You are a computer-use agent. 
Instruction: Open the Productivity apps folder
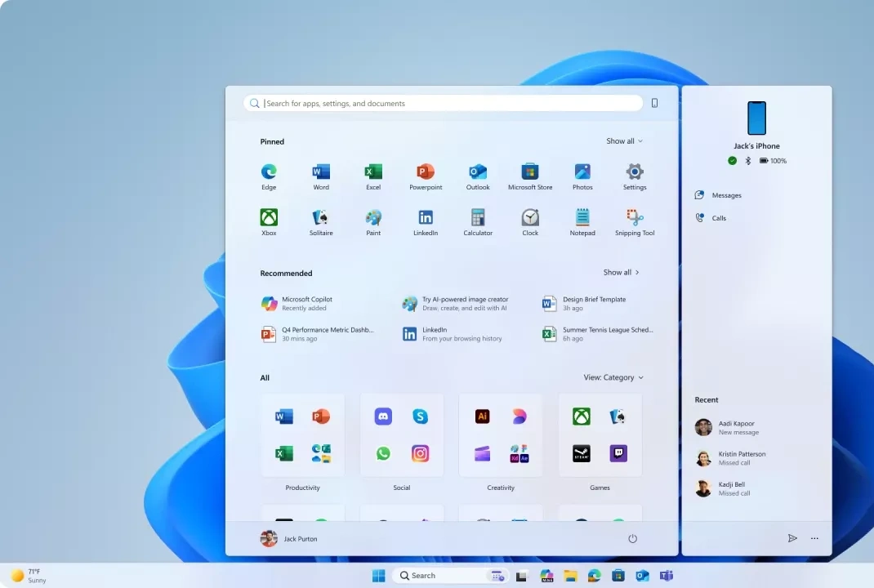303,436
